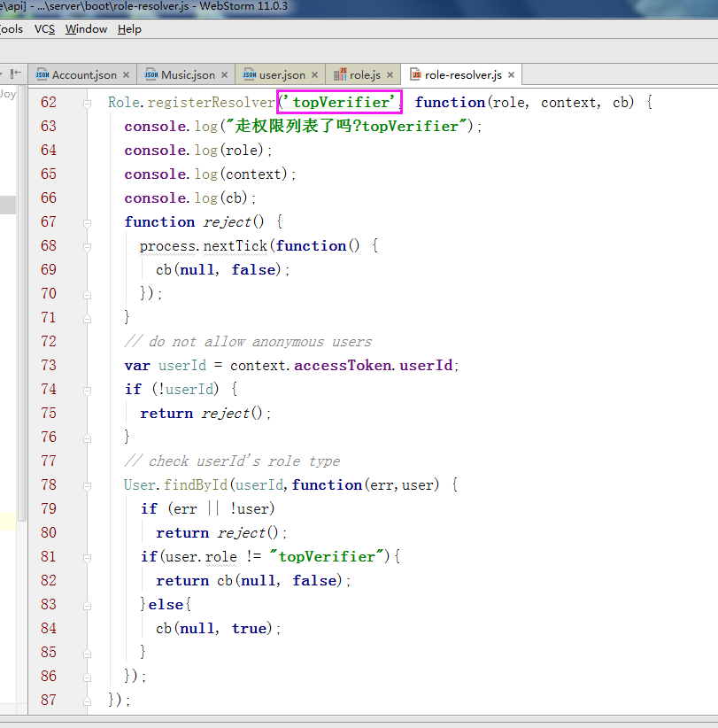Click the 'do not allow anonymous users' comment

[248, 342]
